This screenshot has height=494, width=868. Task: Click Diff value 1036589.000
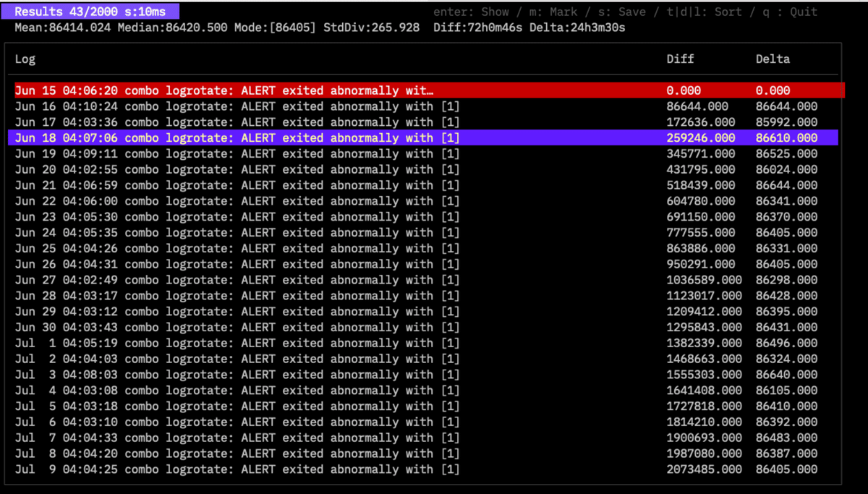pos(704,280)
